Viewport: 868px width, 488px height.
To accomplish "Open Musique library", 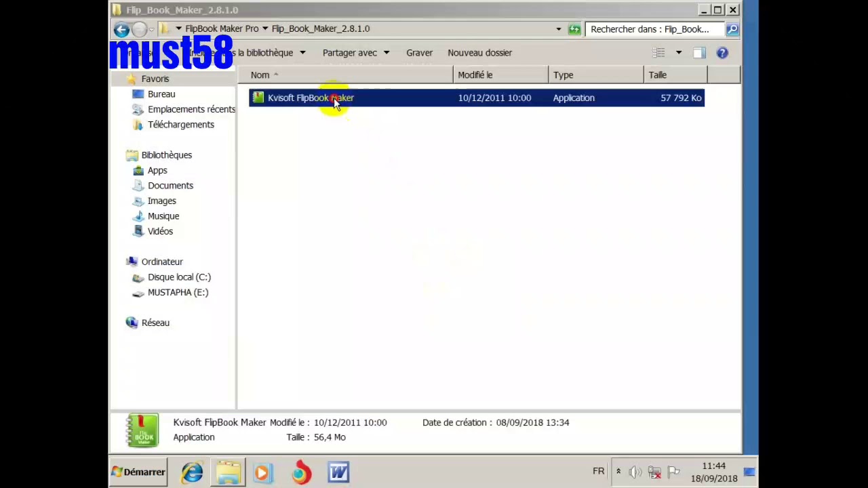I will pyautogui.click(x=163, y=216).
